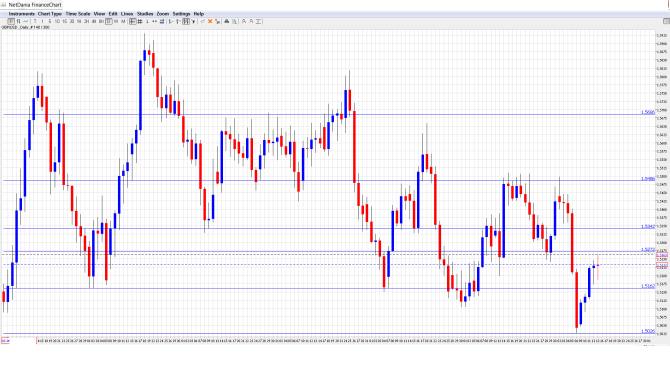Switch to bar chart display icon

click(x=18, y=21)
